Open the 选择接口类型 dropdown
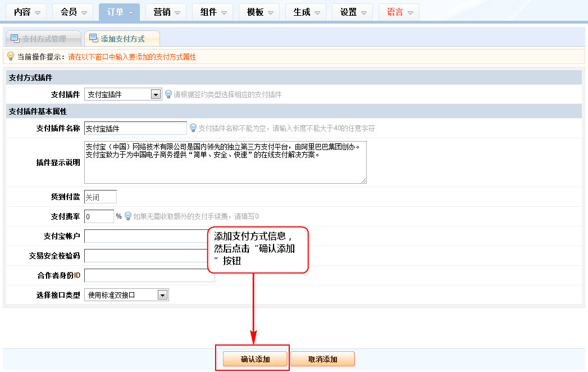This screenshot has width=588, height=372. tap(163, 294)
